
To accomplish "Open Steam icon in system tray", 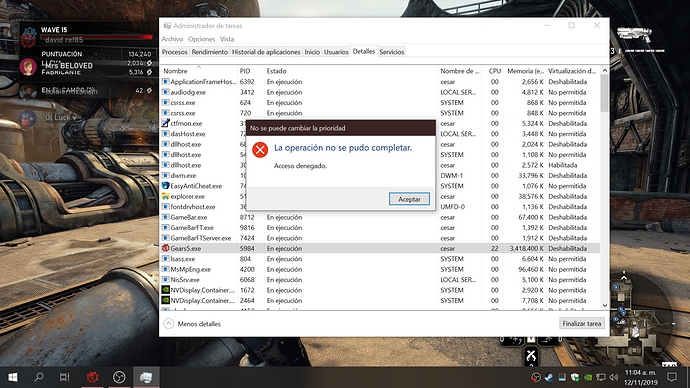I will click(x=549, y=377).
